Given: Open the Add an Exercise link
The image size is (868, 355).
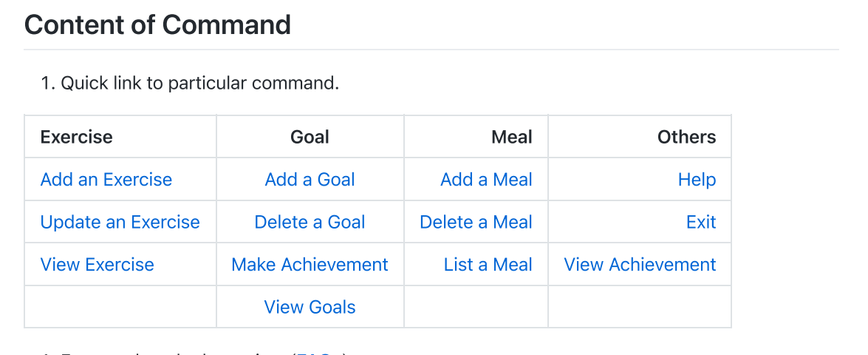Looking at the screenshot, I should 106,180.
